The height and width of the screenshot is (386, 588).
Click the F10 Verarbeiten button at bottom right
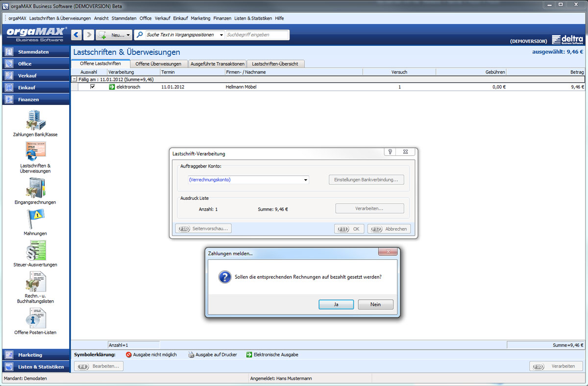click(556, 366)
